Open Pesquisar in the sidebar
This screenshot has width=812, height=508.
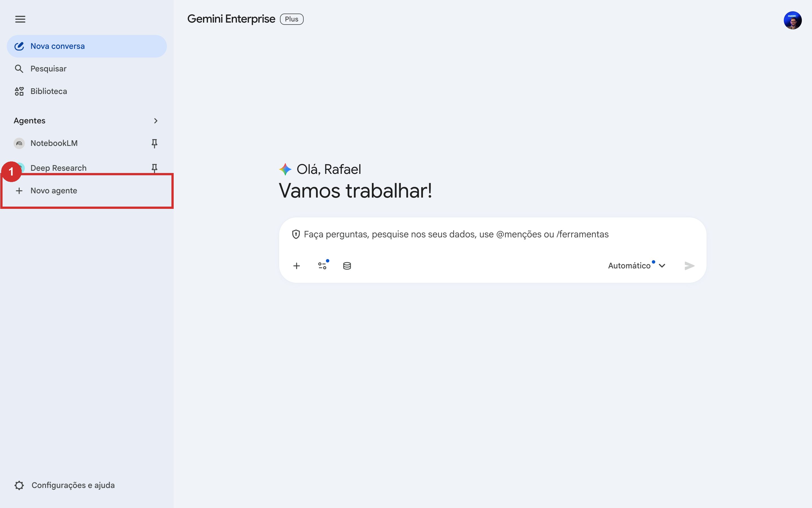[x=87, y=69]
